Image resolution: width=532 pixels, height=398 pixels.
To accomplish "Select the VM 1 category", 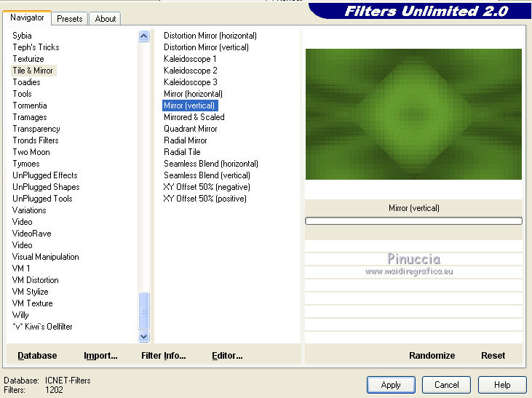I will click(x=21, y=268).
